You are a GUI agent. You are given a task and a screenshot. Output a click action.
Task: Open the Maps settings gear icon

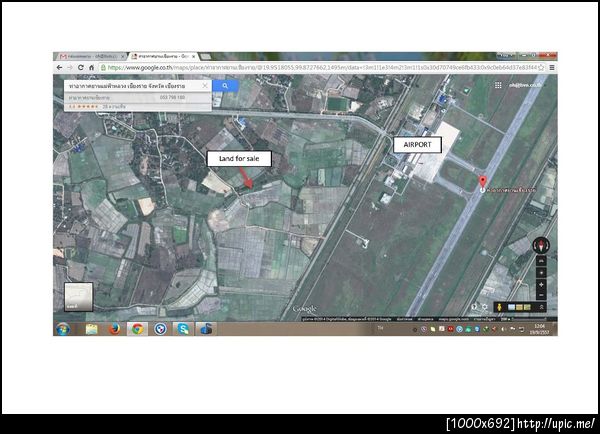point(485,307)
